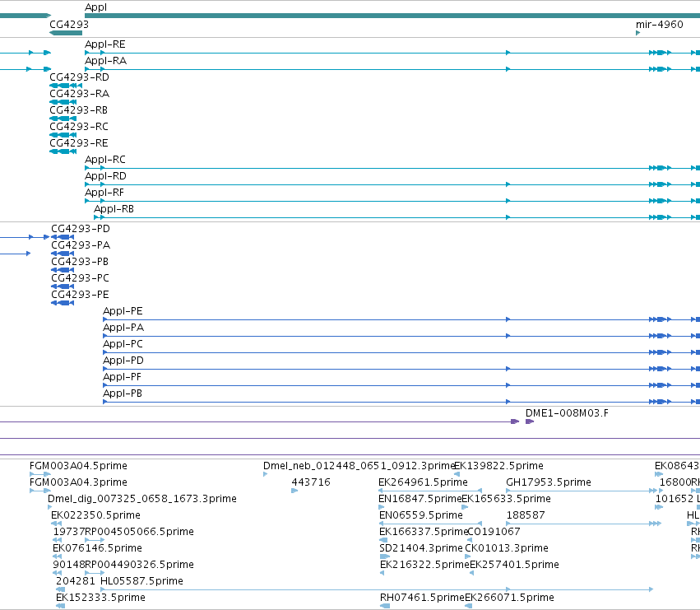This screenshot has height=610, width=700.
Task: Select EST label RP004490326.5prime
Action: (x=139, y=566)
